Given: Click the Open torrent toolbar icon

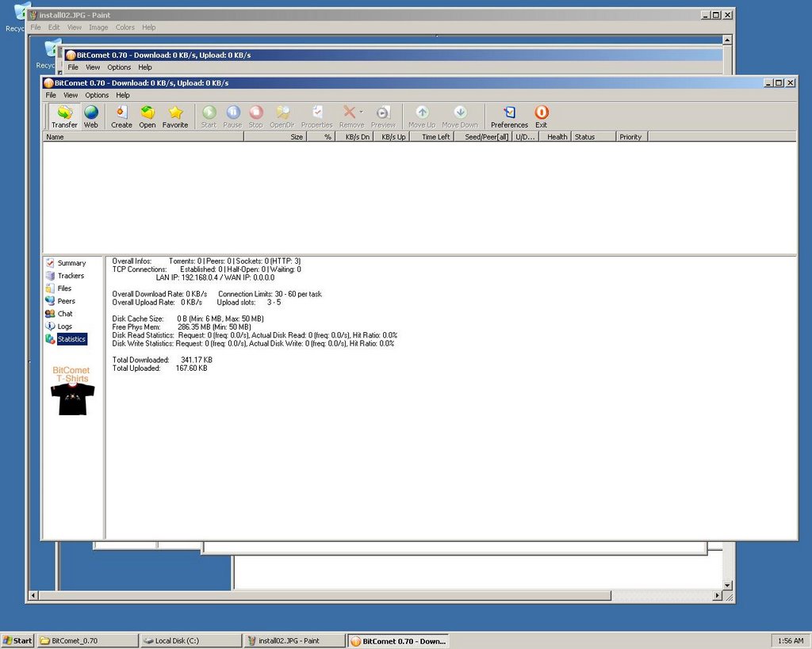Looking at the screenshot, I should tap(147, 116).
